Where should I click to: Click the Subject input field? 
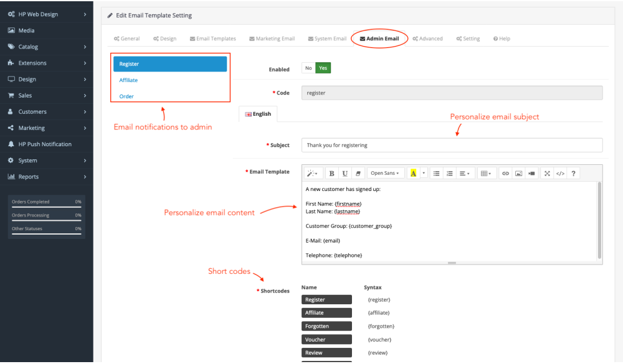(x=452, y=145)
